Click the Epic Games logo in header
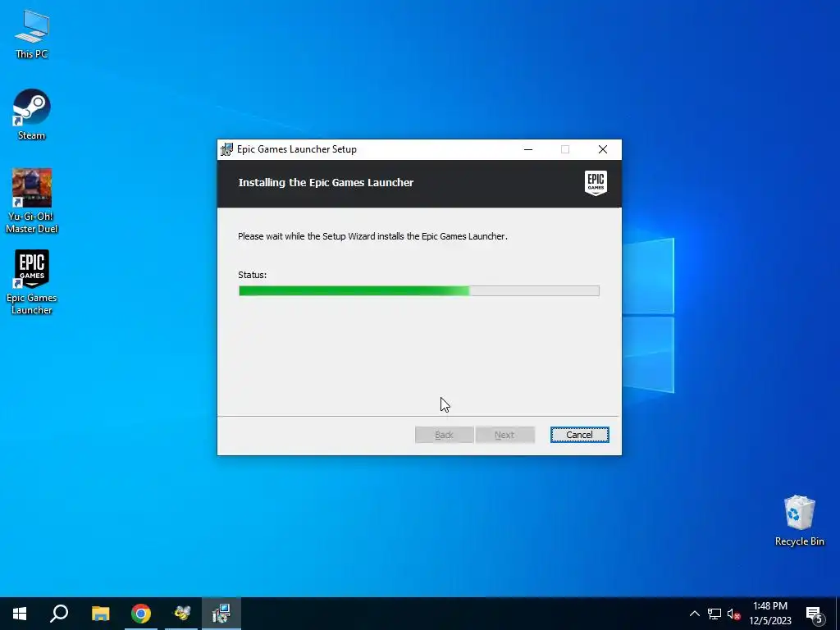Viewport: 840px width, 630px height. (596, 183)
